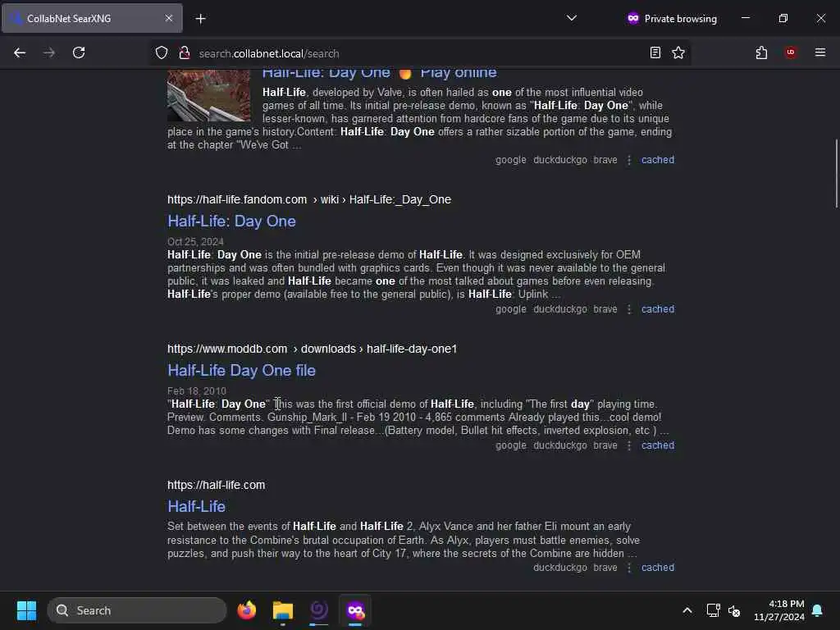Open the clock showing 4:18 PM

point(779,610)
